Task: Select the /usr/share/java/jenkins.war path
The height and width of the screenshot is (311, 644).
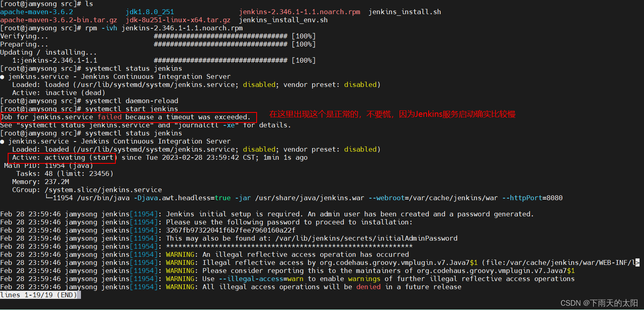Action: [310, 198]
